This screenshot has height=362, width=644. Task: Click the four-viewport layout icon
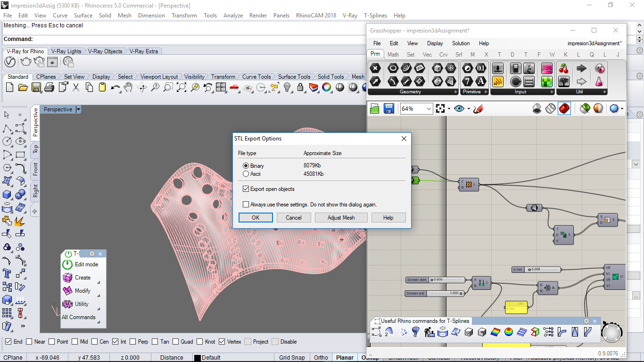pos(221,87)
